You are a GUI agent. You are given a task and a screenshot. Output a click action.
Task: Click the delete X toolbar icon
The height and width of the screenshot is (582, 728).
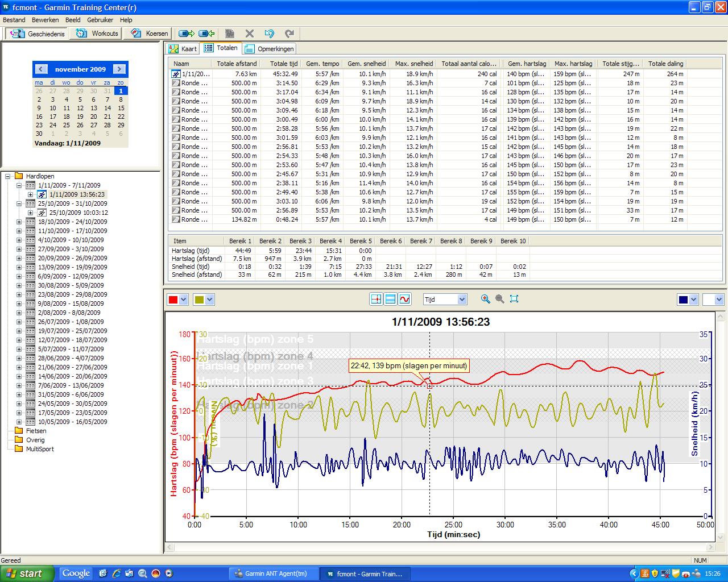249,34
